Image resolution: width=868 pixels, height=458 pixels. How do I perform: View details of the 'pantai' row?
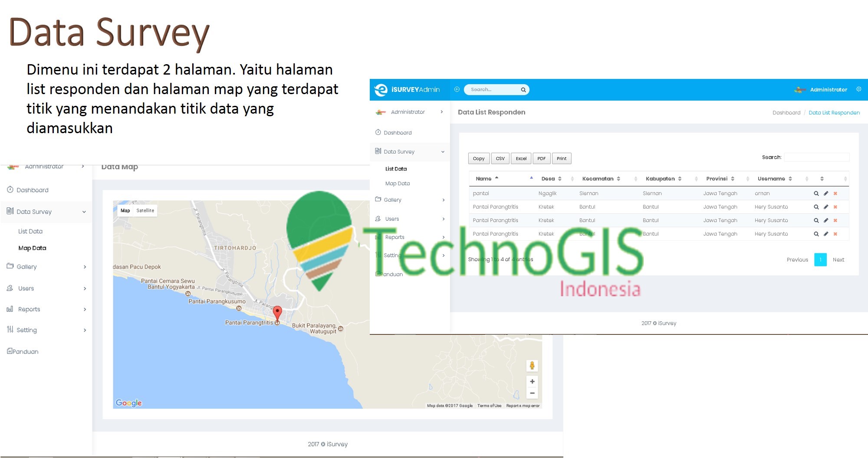click(816, 193)
